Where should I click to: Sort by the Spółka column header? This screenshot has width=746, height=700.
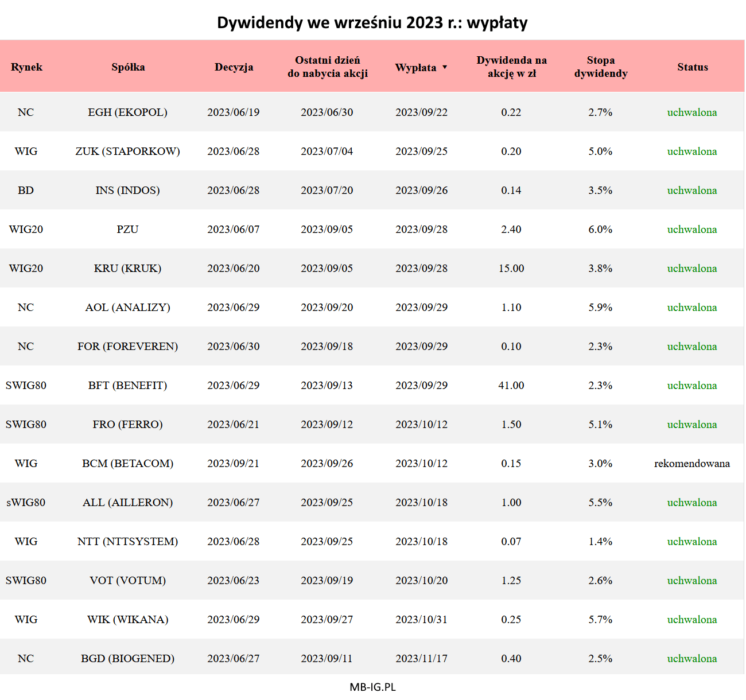coord(128,67)
